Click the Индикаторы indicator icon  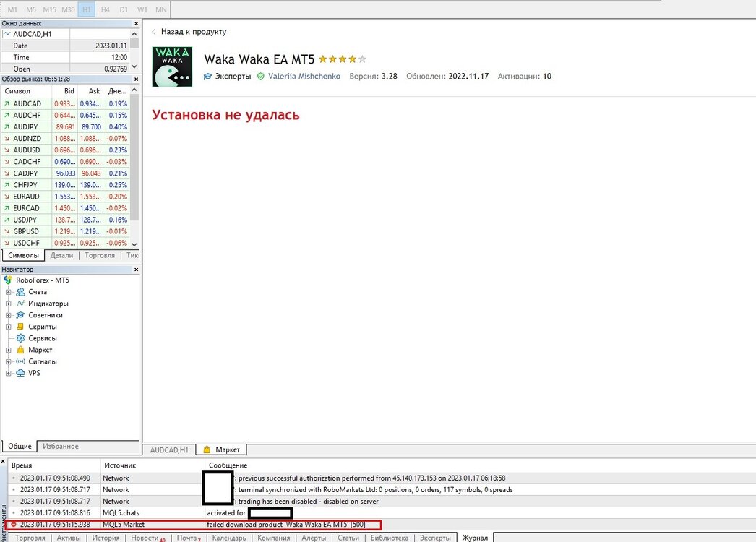coord(20,304)
